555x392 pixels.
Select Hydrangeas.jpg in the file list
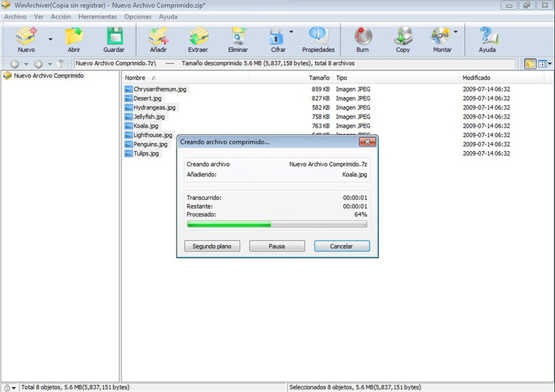pos(154,108)
